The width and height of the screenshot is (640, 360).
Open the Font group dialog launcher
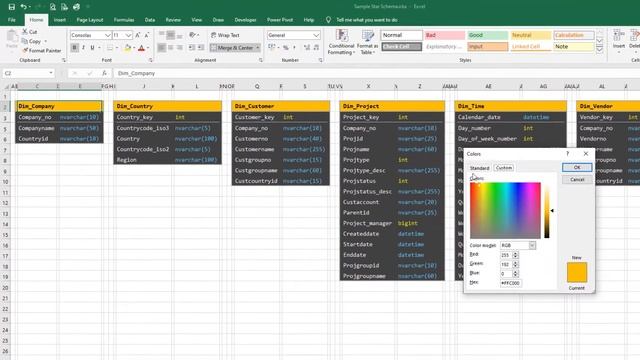151,60
